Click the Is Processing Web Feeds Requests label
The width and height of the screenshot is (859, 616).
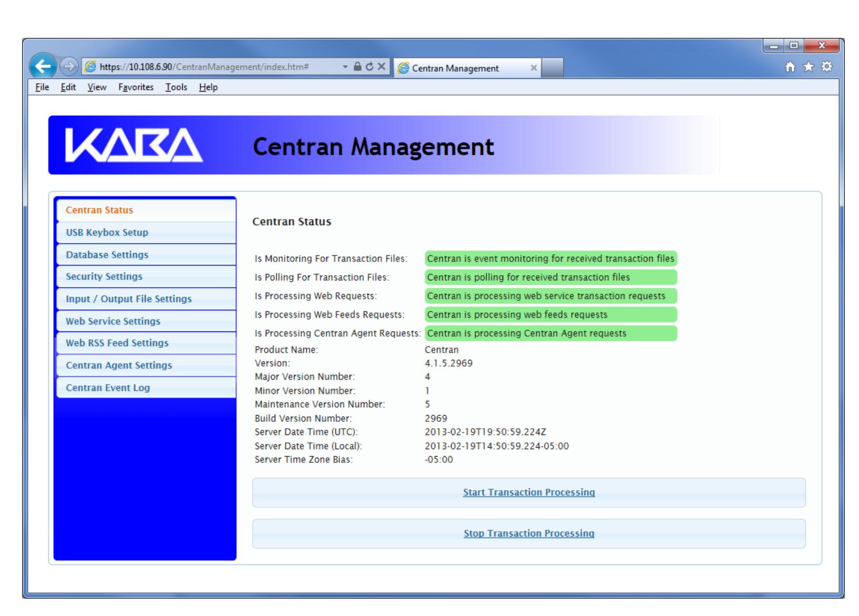click(329, 315)
